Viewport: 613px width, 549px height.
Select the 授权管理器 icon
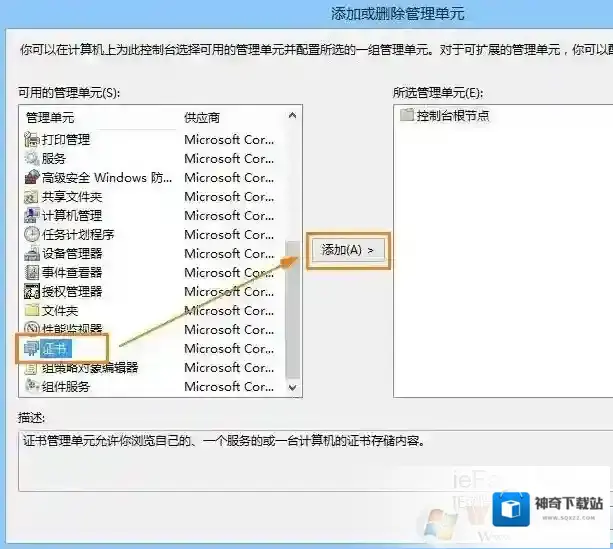click(32, 292)
